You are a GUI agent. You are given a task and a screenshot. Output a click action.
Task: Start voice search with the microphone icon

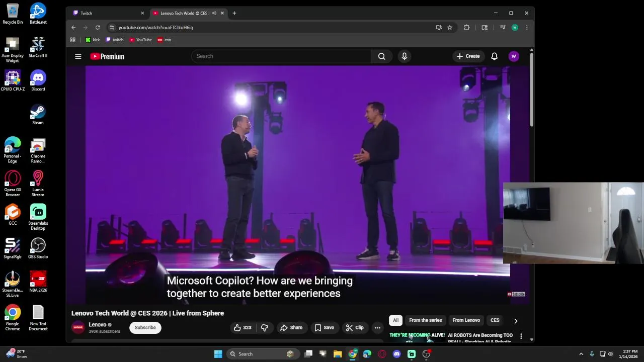[x=404, y=56]
